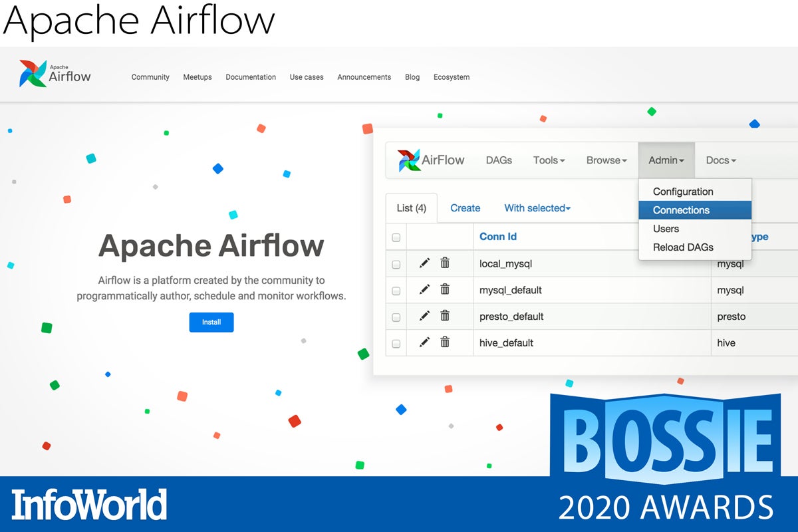Edit the presto_default connection with pencil icon
Screen dimensions: 798x532
pyautogui.click(x=424, y=317)
